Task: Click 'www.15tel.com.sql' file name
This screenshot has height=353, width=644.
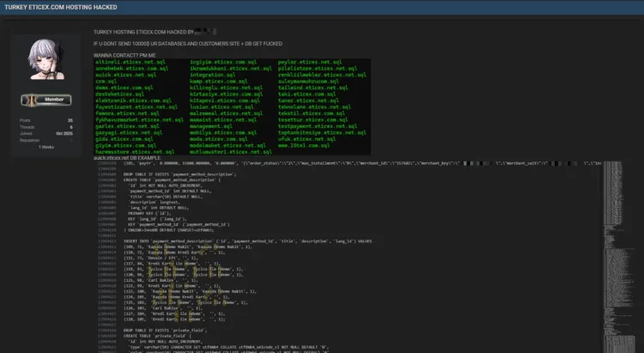Action: pyautogui.click(x=304, y=145)
